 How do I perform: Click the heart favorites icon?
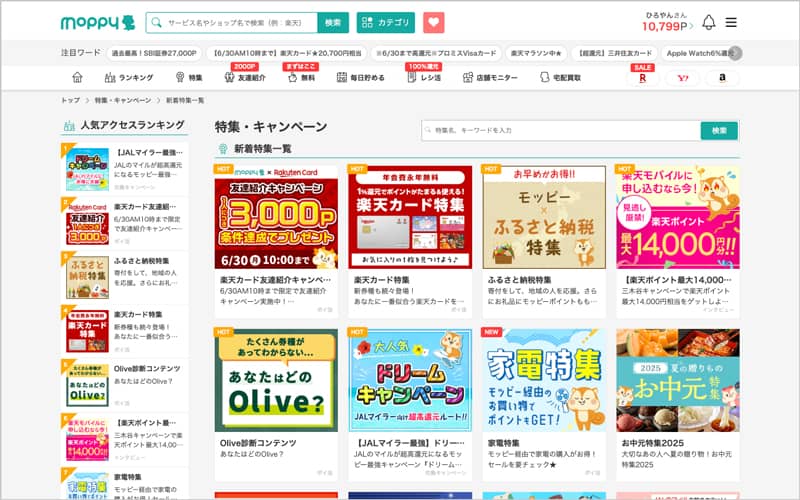pyautogui.click(x=434, y=22)
